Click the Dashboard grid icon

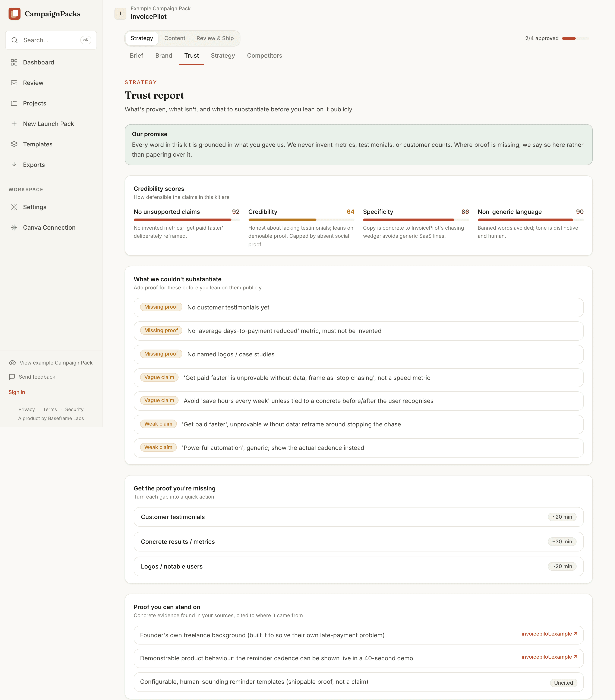(x=14, y=62)
